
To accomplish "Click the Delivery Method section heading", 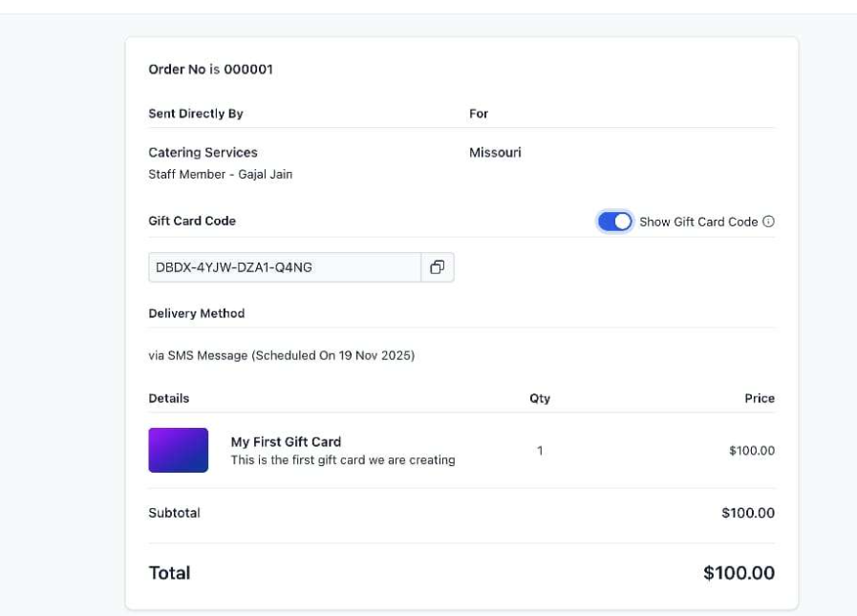I will [197, 313].
